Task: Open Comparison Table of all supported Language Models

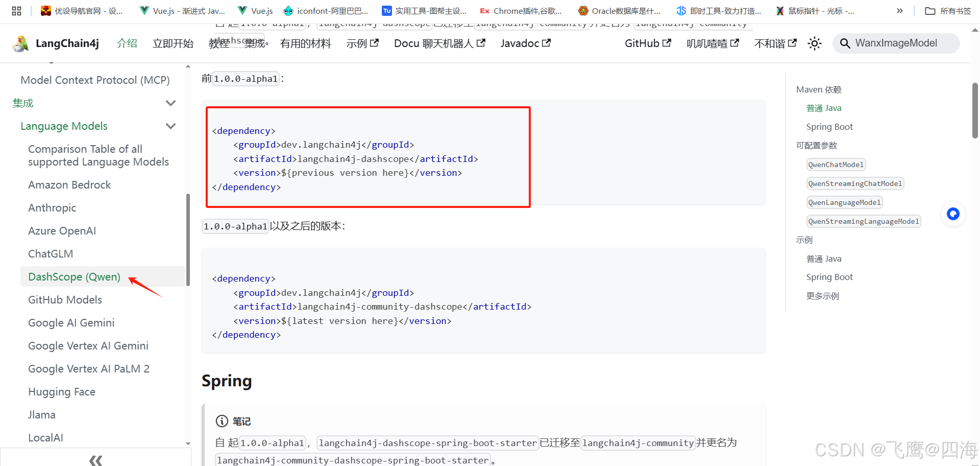Action: click(99, 155)
